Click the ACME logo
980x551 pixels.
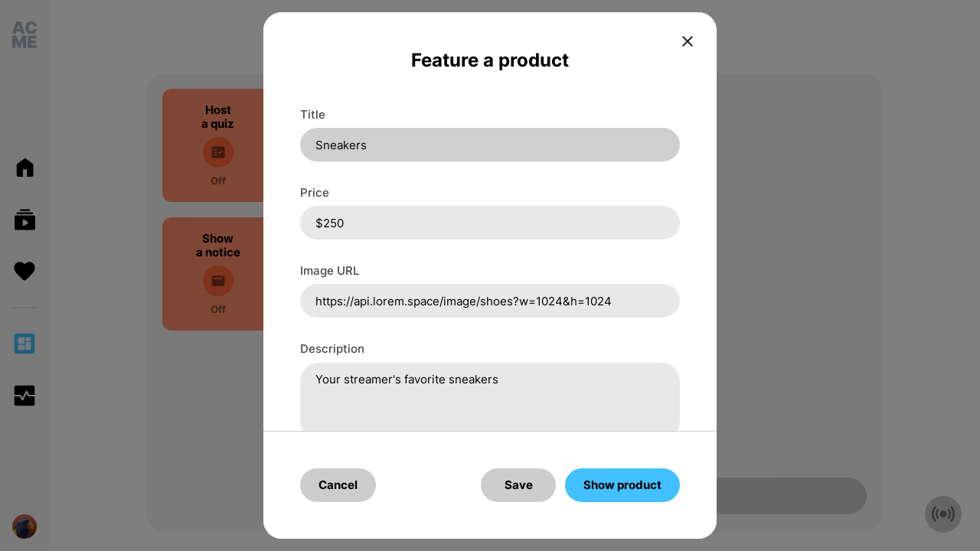(x=24, y=35)
